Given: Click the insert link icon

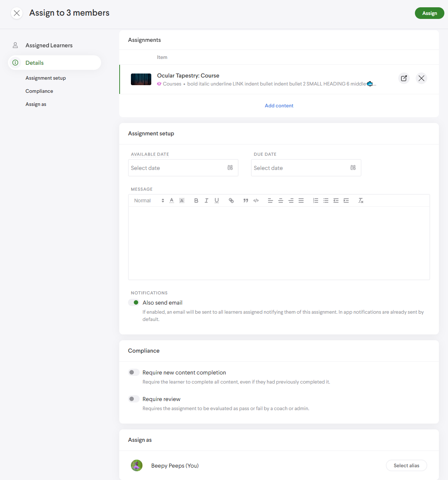Looking at the screenshot, I should click(231, 201).
